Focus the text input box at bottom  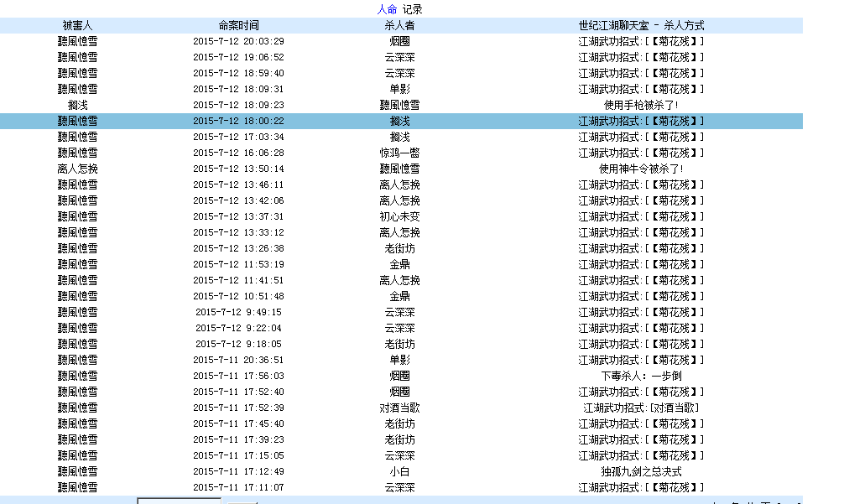180,501
